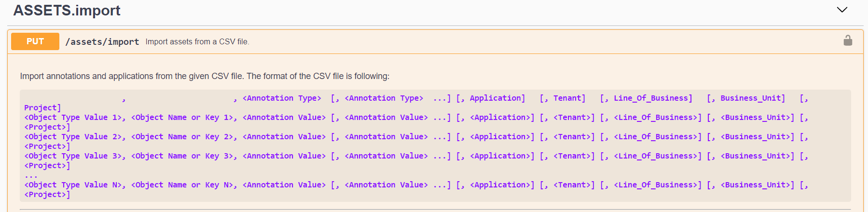Click the authorization lock icon
The height and width of the screenshot is (212, 868).
[848, 40]
